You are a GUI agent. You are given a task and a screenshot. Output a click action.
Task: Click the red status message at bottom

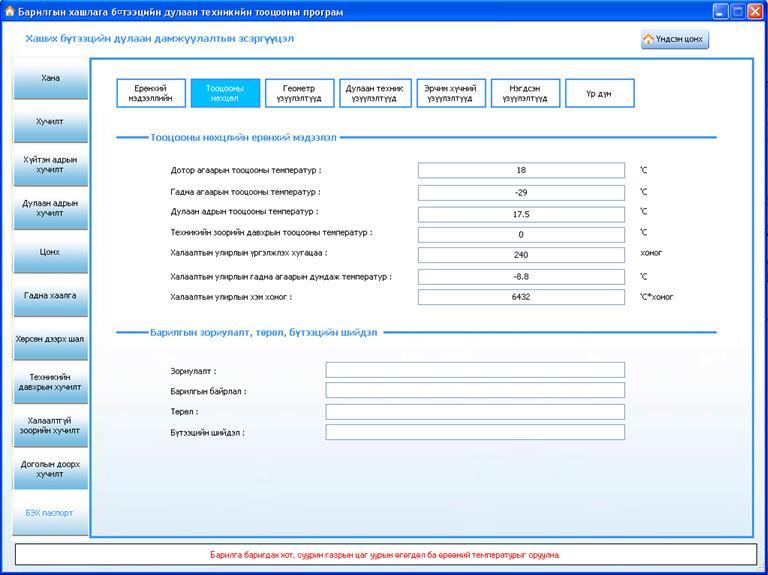[x=385, y=555]
